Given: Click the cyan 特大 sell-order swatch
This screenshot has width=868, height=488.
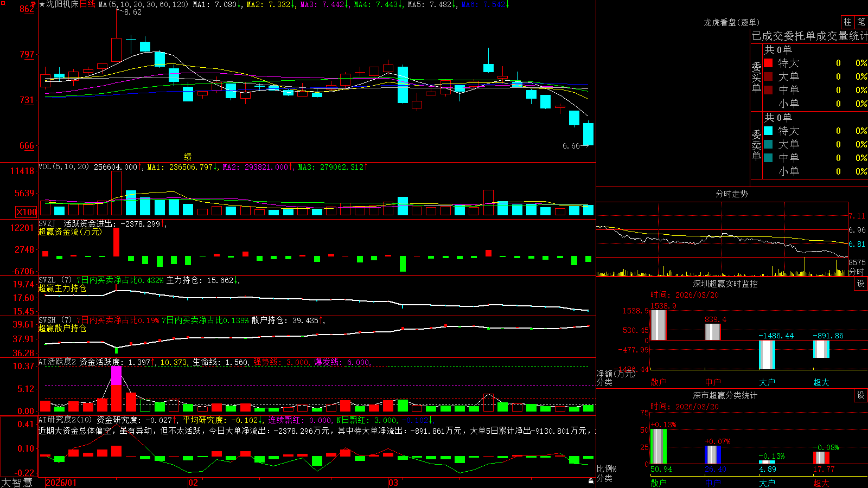Looking at the screenshot, I should (768, 131).
